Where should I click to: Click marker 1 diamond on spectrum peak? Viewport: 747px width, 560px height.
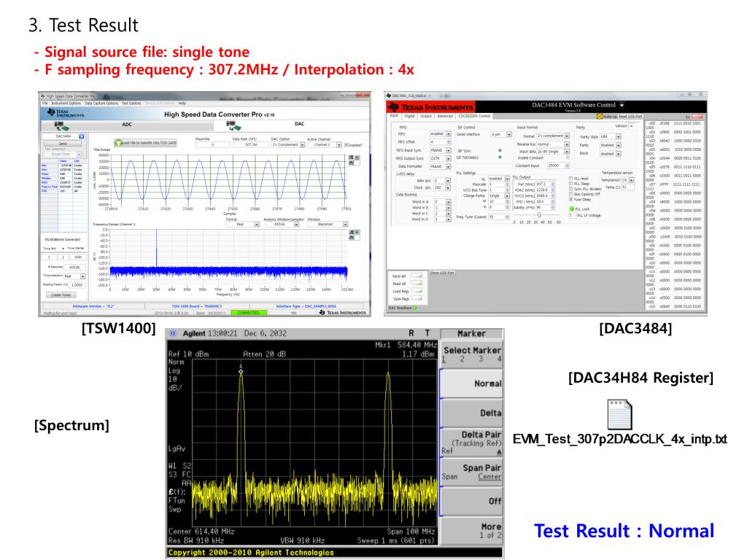point(241,371)
